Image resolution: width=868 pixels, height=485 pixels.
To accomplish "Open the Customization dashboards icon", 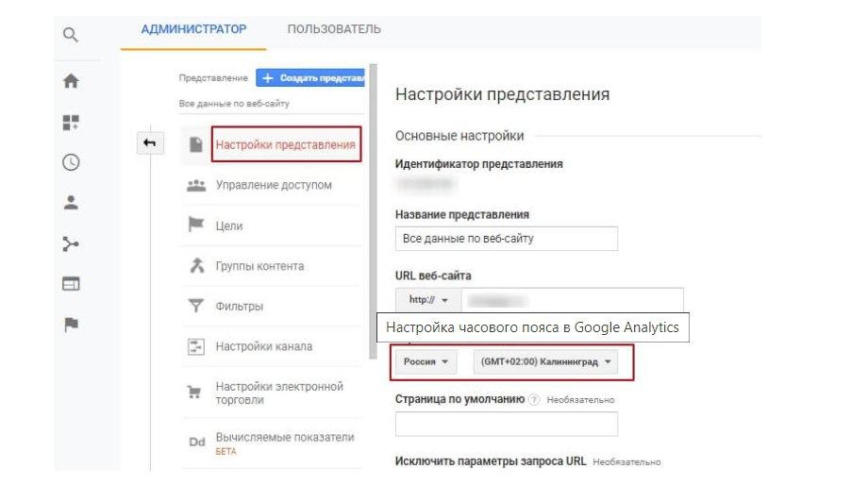I will (x=71, y=122).
